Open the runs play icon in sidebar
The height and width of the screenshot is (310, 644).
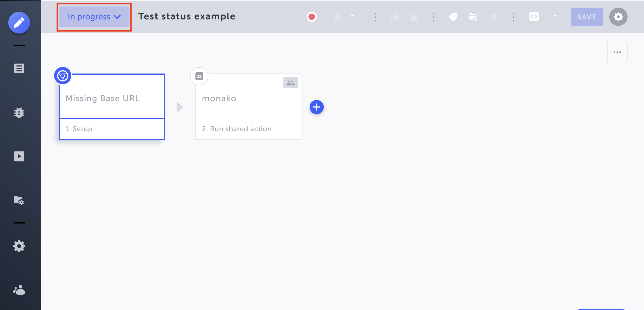coord(19,156)
